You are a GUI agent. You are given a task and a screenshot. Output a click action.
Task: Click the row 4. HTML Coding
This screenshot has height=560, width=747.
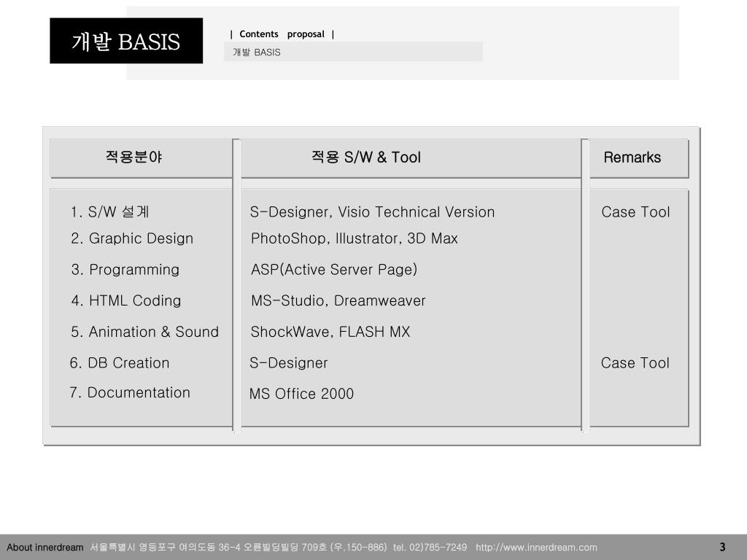[126, 300]
